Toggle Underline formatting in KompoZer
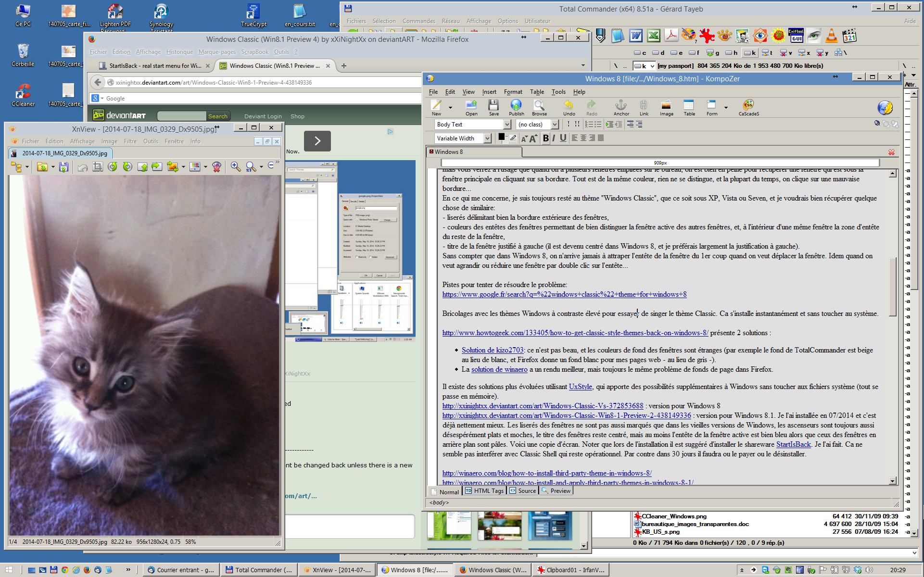Image resolution: width=924 pixels, height=577 pixels. pos(563,138)
